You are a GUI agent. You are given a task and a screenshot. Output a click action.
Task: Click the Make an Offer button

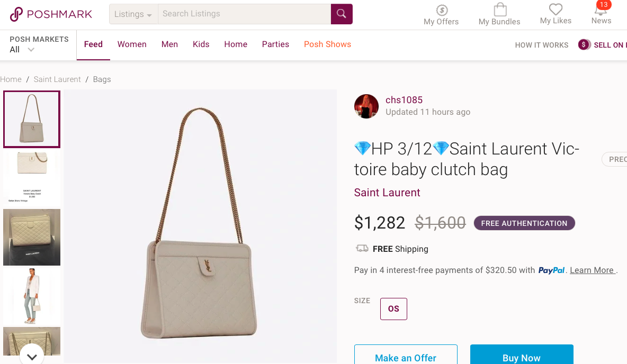406,358
